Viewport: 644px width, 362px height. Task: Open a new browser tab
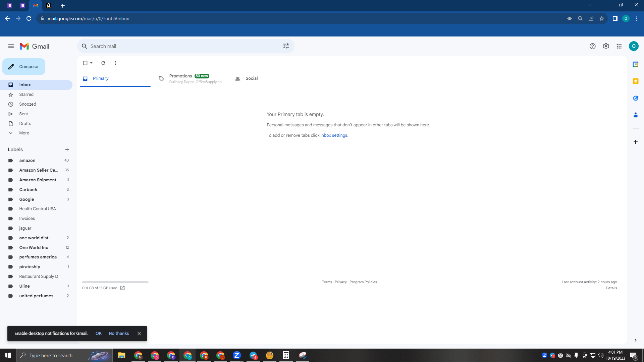[63, 6]
